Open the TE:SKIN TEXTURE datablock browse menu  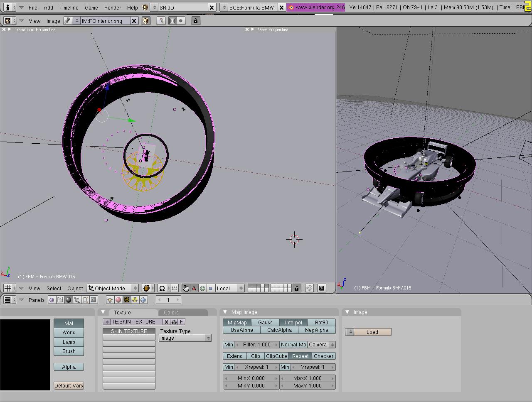[107, 322]
